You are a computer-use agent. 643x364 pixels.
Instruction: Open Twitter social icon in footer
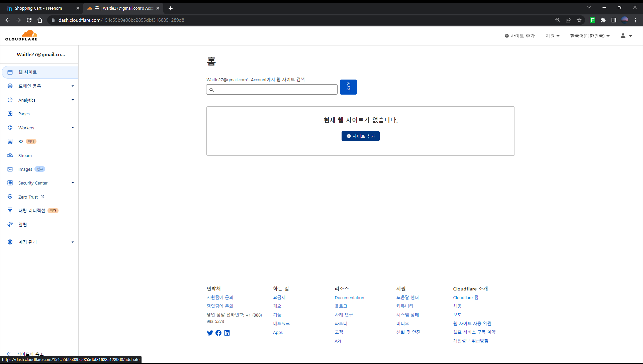click(x=210, y=333)
